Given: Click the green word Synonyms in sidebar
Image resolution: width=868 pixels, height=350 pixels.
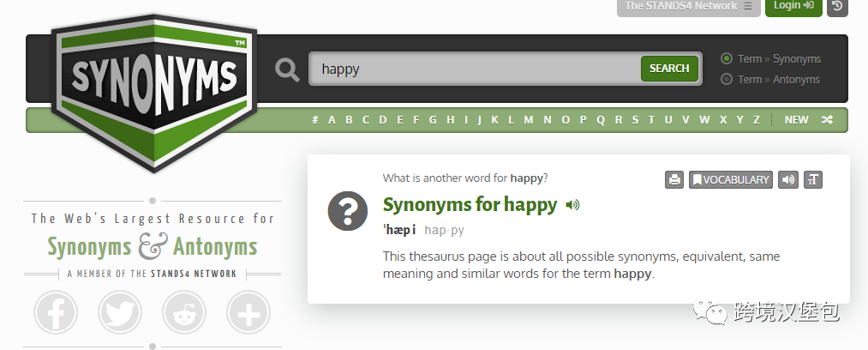Looking at the screenshot, I should coord(89,247).
